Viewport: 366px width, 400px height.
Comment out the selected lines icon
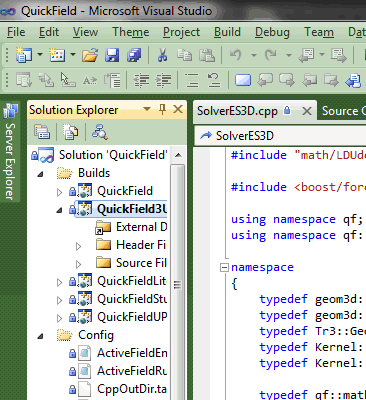click(x=192, y=80)
